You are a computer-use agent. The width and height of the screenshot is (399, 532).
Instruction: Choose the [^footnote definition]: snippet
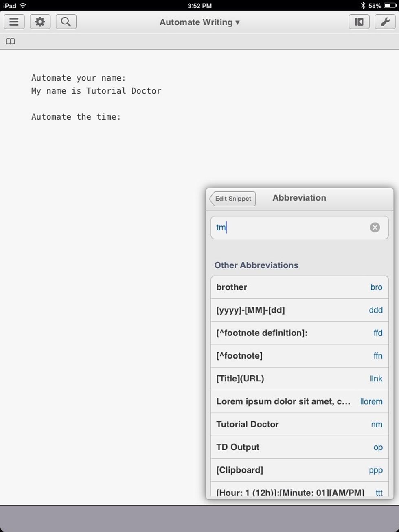[299, 333]
